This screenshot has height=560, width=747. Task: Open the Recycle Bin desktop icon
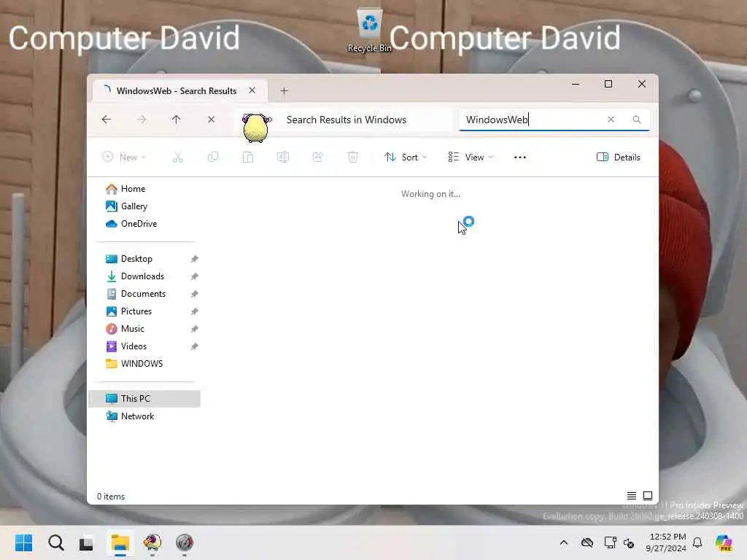(x=370, y=29)
